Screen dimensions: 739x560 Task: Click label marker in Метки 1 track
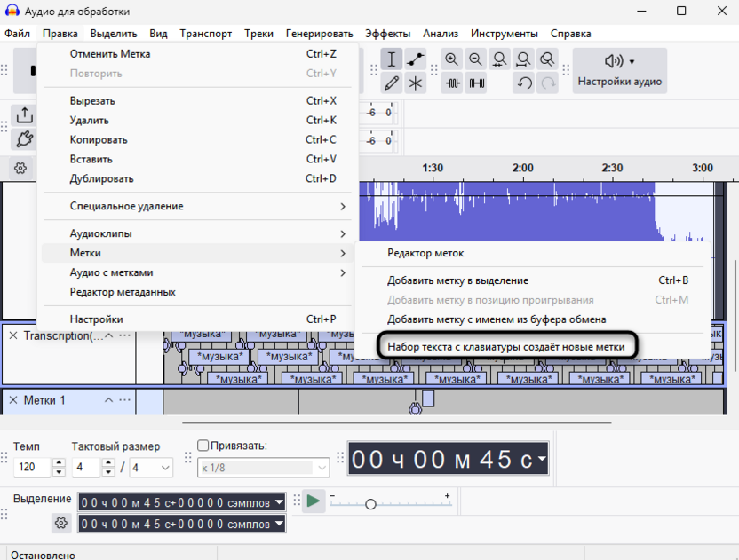click(x=415, y=408)
